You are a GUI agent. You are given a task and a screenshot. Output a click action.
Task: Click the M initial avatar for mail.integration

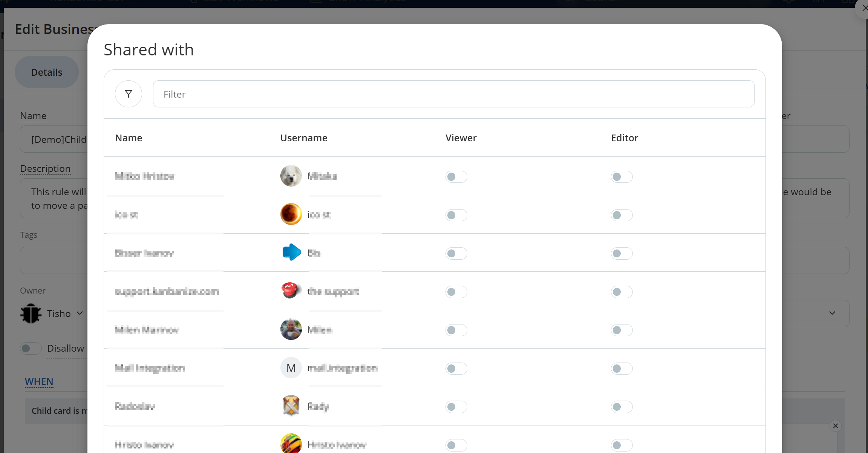point(291,368)
